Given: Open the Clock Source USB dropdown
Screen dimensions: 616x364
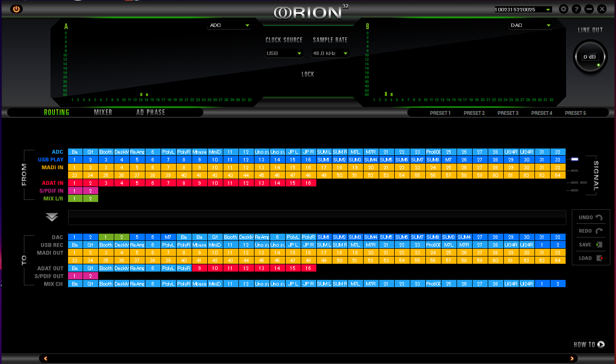Looking at the screenshot, I should click(x=284, y=53).
